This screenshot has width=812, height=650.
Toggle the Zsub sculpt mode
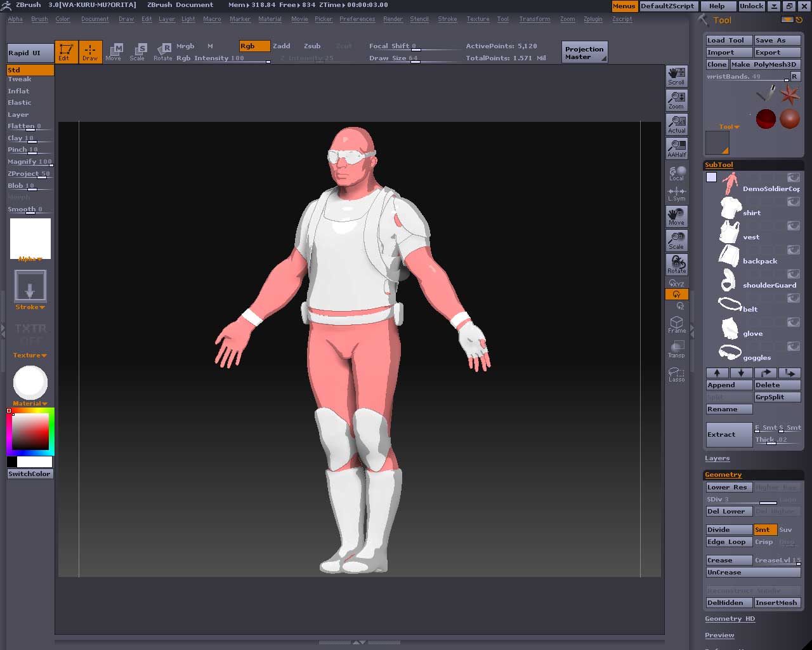click(312, 46)
